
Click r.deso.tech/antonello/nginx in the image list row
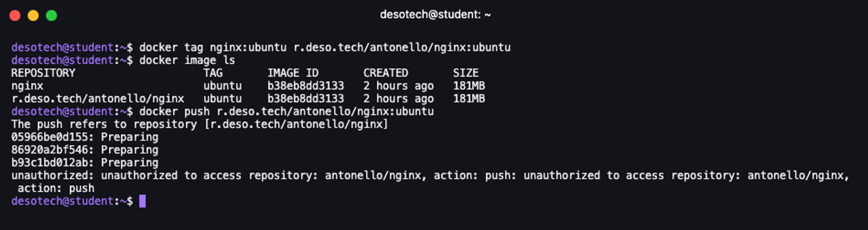(98, 99)
